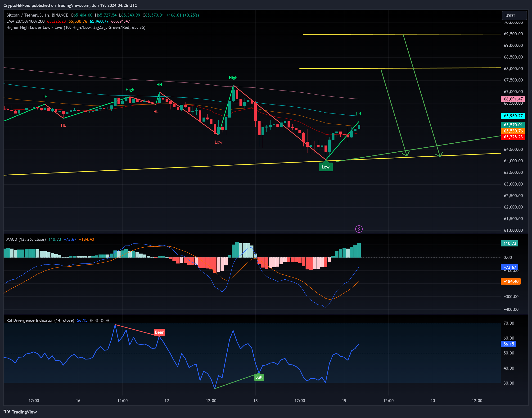Click the date 16 on time axis
Viewport: 532px width, 418px height.
(78, 401)
